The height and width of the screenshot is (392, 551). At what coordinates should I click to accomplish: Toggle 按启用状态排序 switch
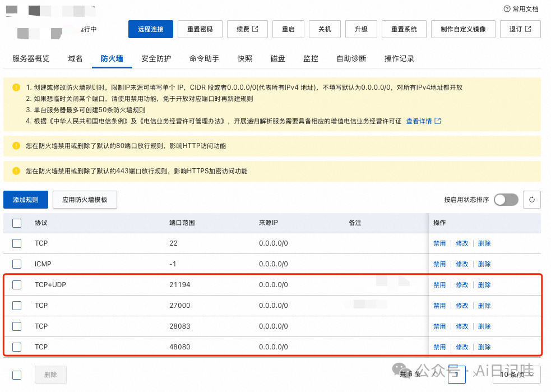[x=506, y=200]
